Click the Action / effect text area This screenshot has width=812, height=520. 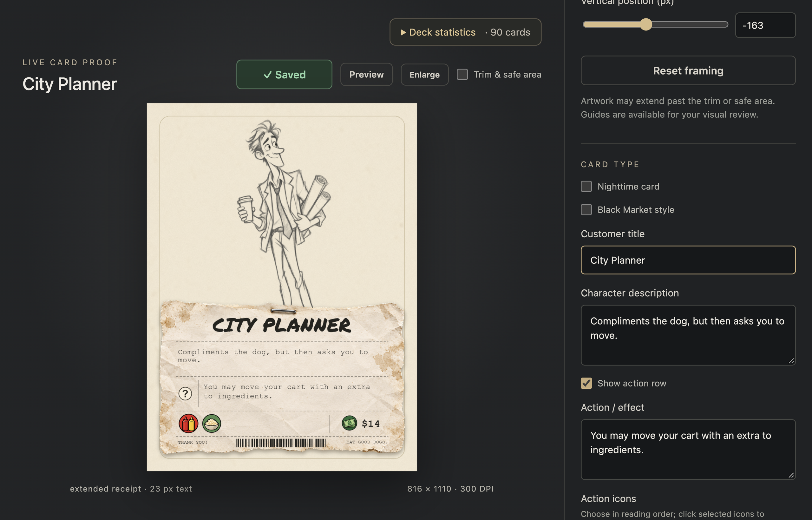pos(688,450)
